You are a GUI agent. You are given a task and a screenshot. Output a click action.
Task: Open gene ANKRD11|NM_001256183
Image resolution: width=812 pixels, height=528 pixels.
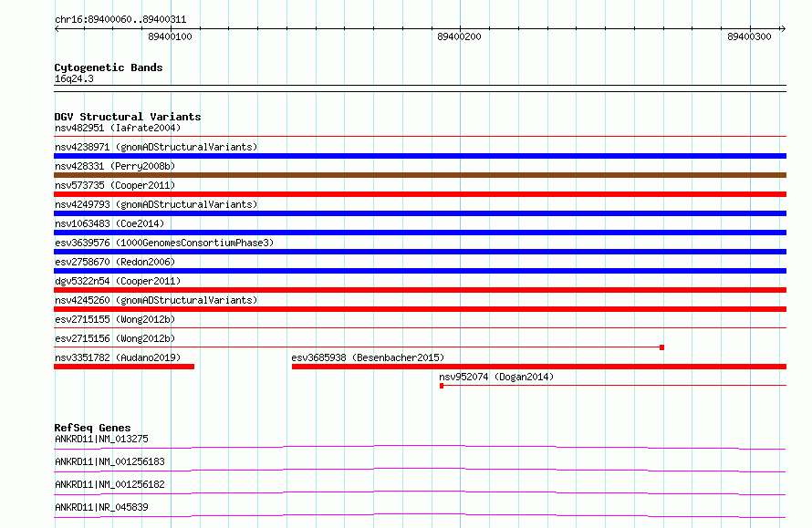[x=109, y=461]
